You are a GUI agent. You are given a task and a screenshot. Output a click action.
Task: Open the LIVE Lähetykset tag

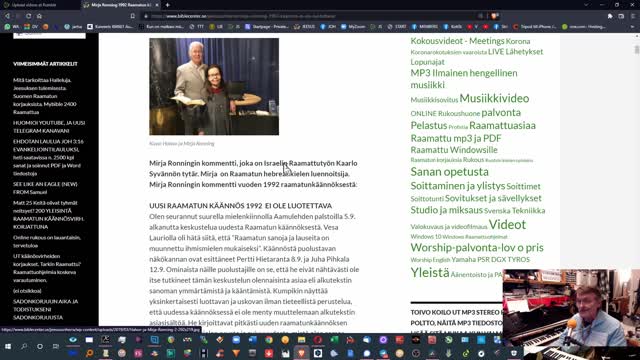tap(516, 51)
